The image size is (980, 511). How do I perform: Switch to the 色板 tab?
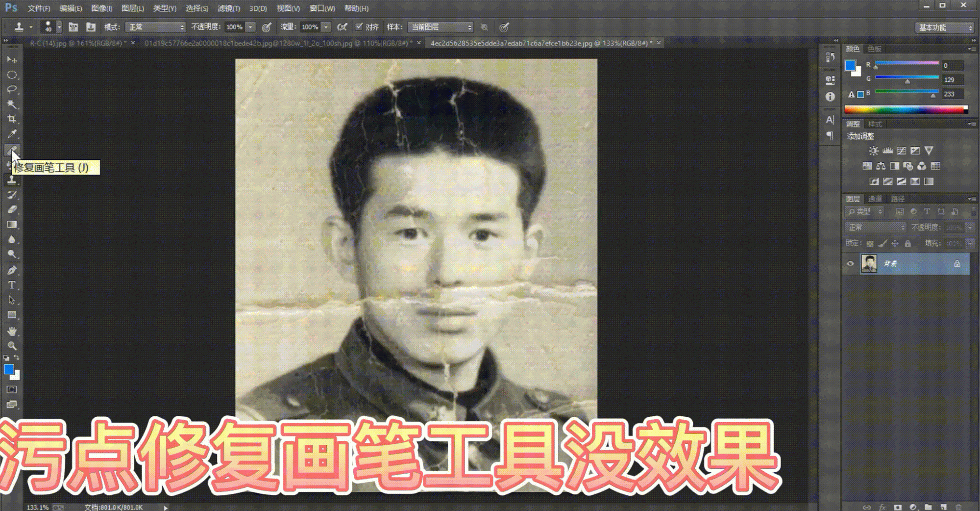875,49
